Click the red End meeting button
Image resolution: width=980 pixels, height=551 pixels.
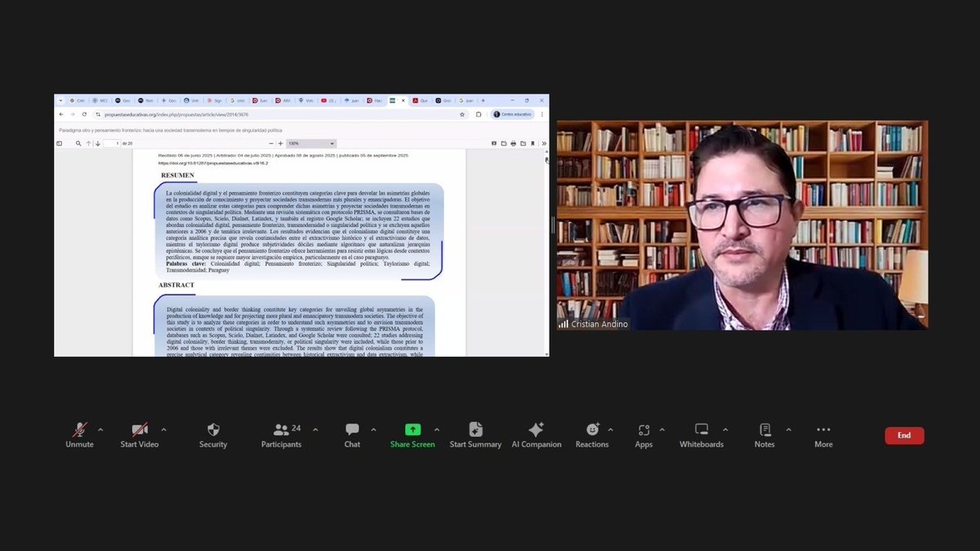tap(904, 435)
